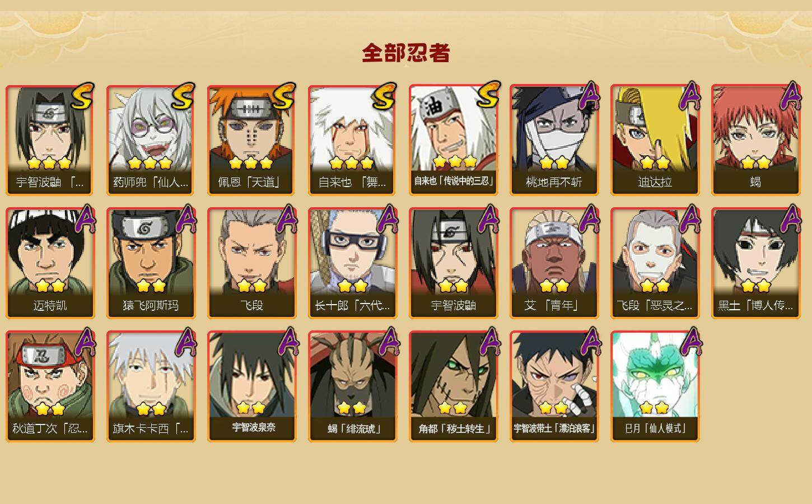812x504 pixels.
Task: Open the 迪达拉 ninja card
Action: pos(655,140)
